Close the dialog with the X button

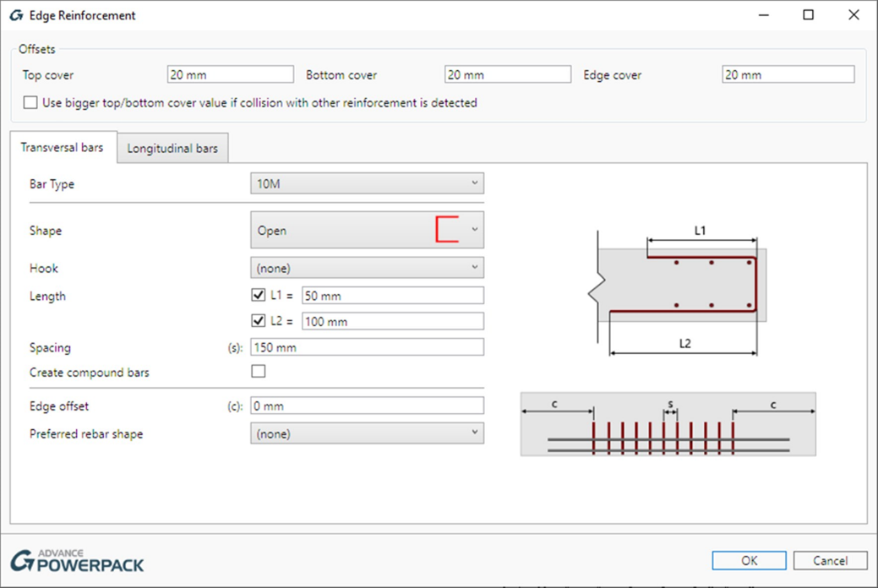tap(854, 15)
